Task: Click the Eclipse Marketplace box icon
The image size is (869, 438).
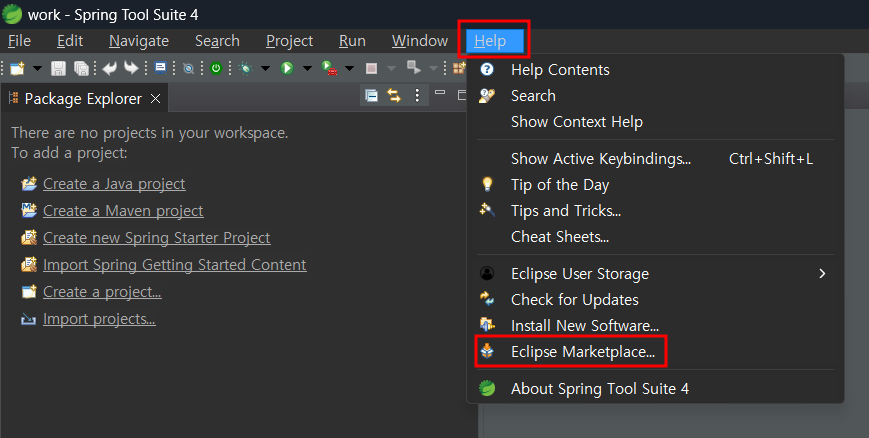Action: [x=487, y=351]
